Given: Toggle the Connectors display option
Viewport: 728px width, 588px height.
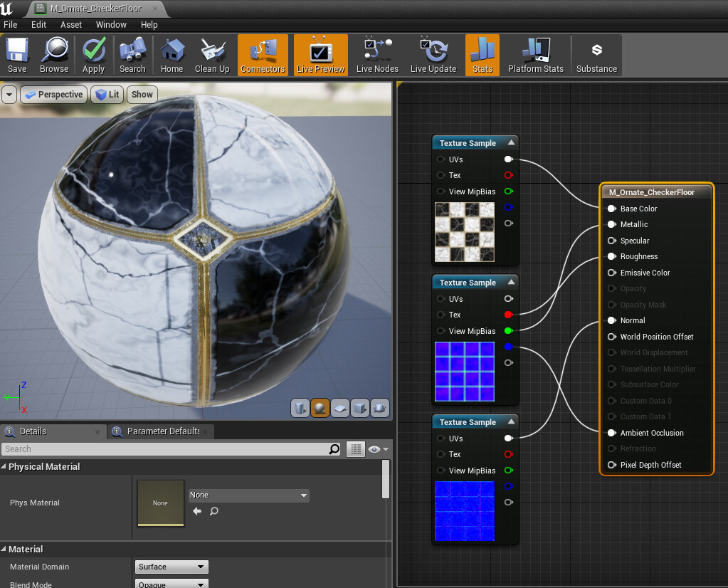Looking at the screenshot, I should pos(263,56).
